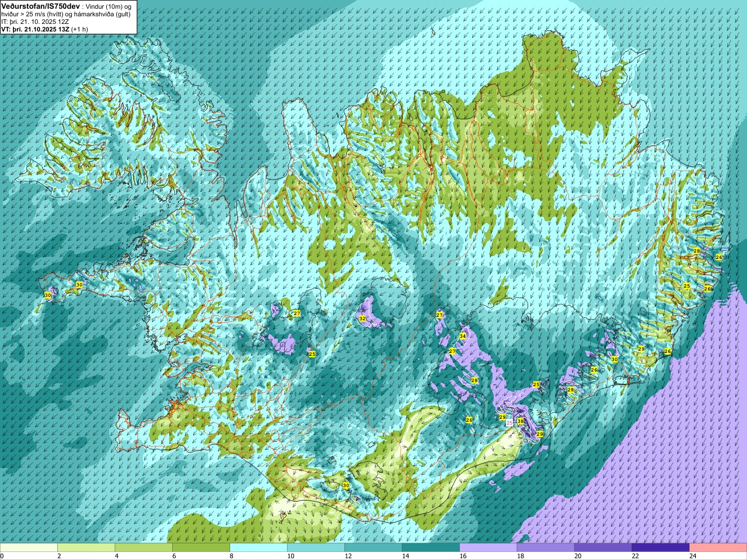Click legend tick label 18
This screenshot has height=560, width=747.
[x=521, y=556]
